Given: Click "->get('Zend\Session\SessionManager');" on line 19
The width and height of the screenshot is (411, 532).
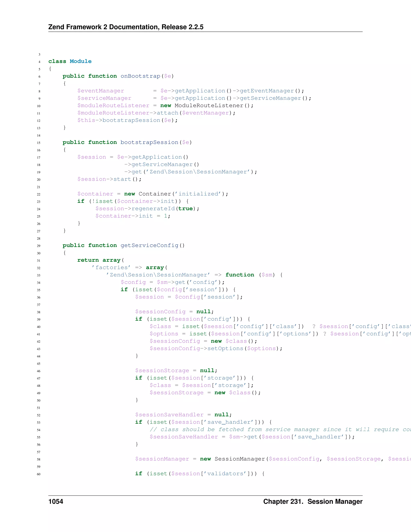Looking at the screenshot, I should coord(191,172).
